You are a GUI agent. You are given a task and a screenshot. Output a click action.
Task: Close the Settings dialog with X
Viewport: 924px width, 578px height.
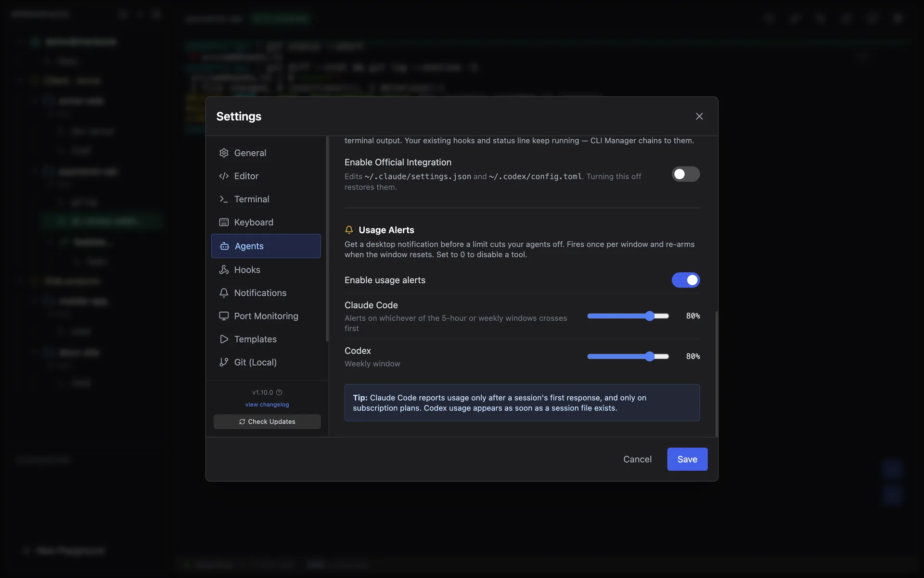(x=699, y=116)
